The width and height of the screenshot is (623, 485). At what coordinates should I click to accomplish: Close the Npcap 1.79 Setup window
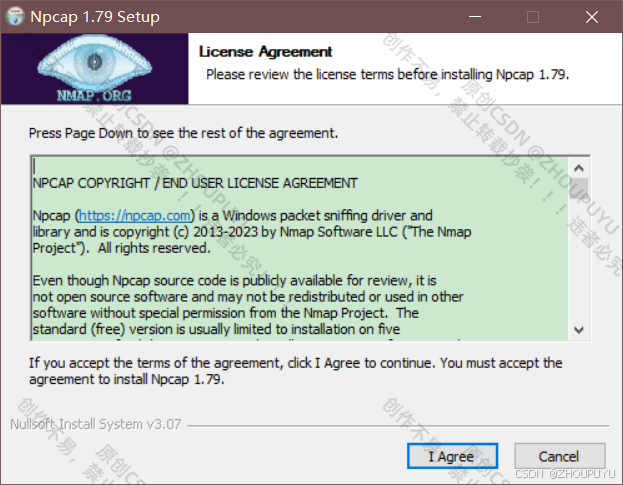[592, 17]
